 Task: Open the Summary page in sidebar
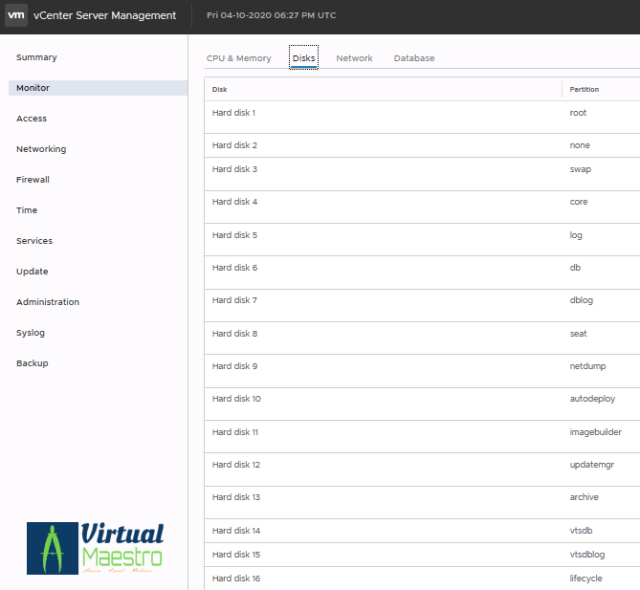click(37, 58)
